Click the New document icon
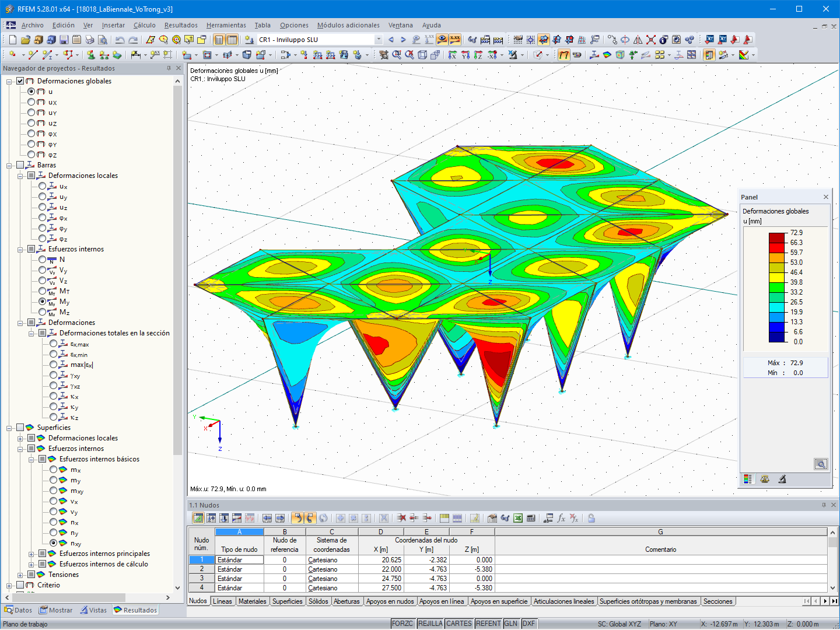This screenshot has height=630, width=840. [12, 40]
